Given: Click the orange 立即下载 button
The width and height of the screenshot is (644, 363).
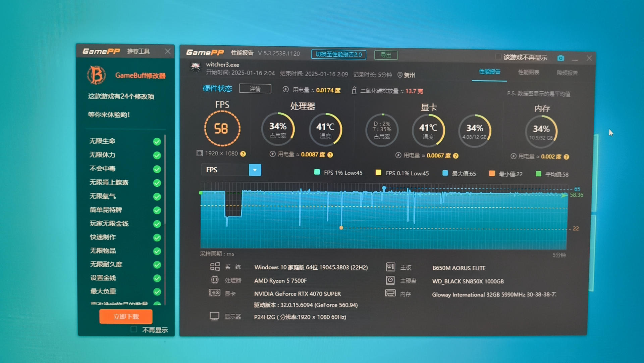Looking at the screenshot, I should point(126,316).
